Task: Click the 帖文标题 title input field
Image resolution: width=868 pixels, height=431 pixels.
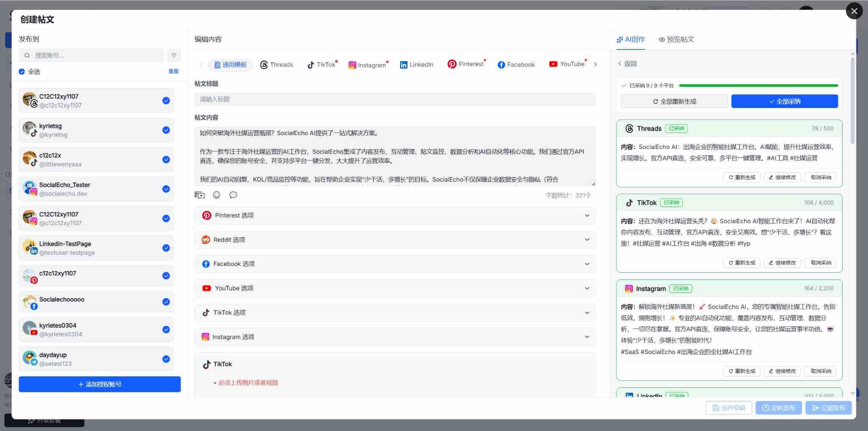Action: tap(395, 99)
